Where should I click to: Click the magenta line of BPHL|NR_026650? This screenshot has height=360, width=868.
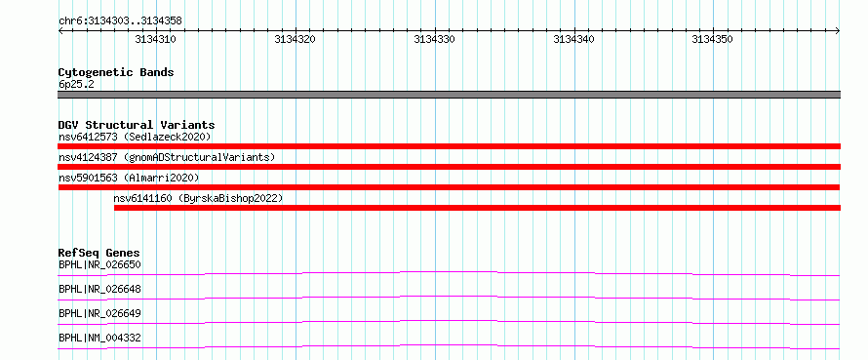tap(449, 273)
